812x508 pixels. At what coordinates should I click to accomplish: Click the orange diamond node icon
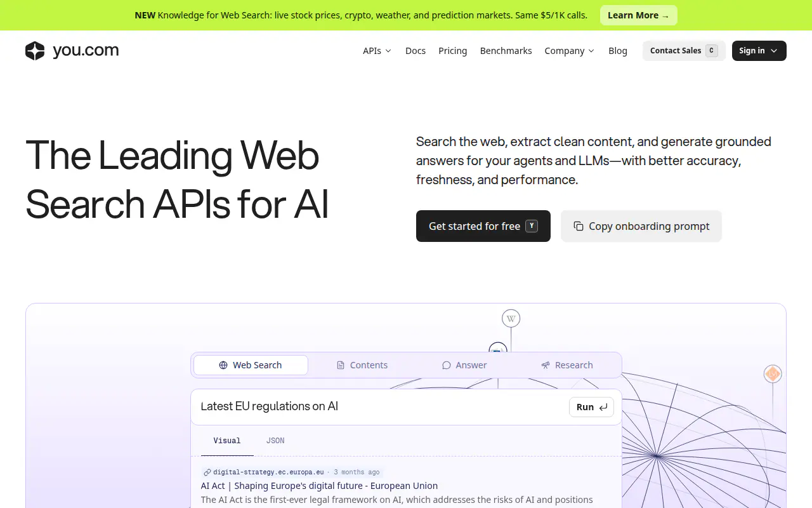coord(772,374)
